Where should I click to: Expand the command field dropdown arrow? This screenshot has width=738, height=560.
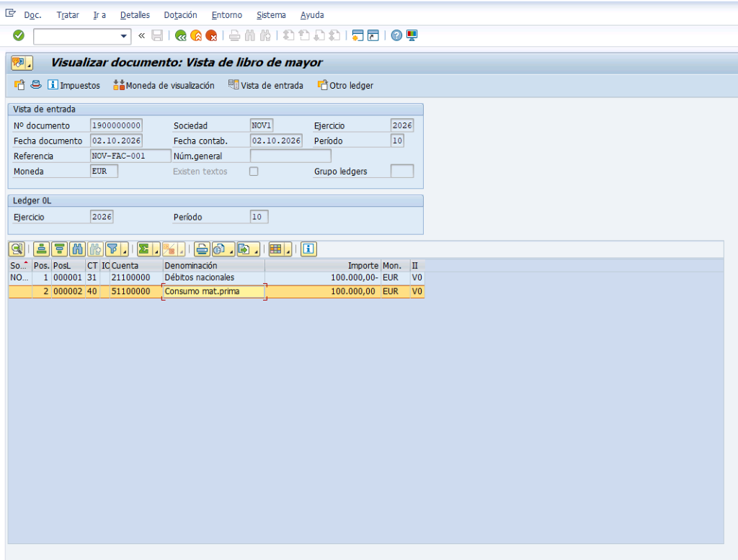point(123,36)
